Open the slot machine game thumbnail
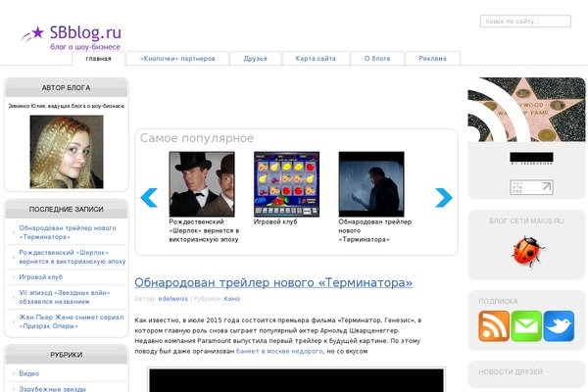588x392 pixels. click(x=286, y=184)
